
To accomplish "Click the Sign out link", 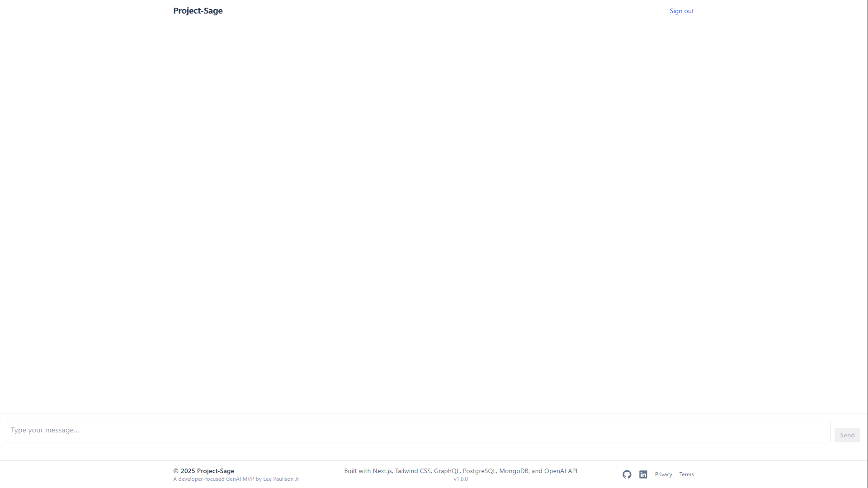I will click(681, 11).
